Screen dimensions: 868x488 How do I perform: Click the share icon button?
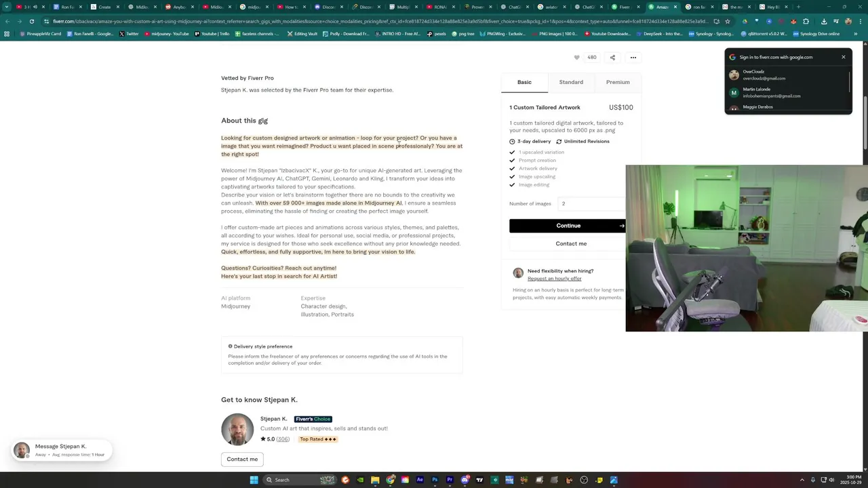pos(612,58)
